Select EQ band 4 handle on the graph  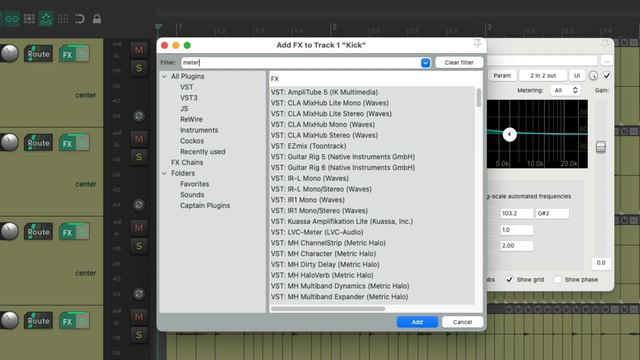click(509, 134)
